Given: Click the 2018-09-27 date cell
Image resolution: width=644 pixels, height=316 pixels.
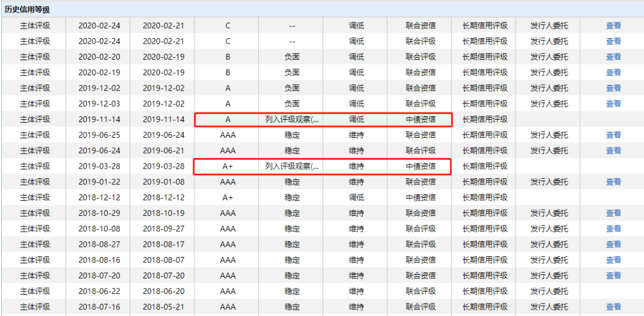Looking at the screenshot, I should pos(163,229).
